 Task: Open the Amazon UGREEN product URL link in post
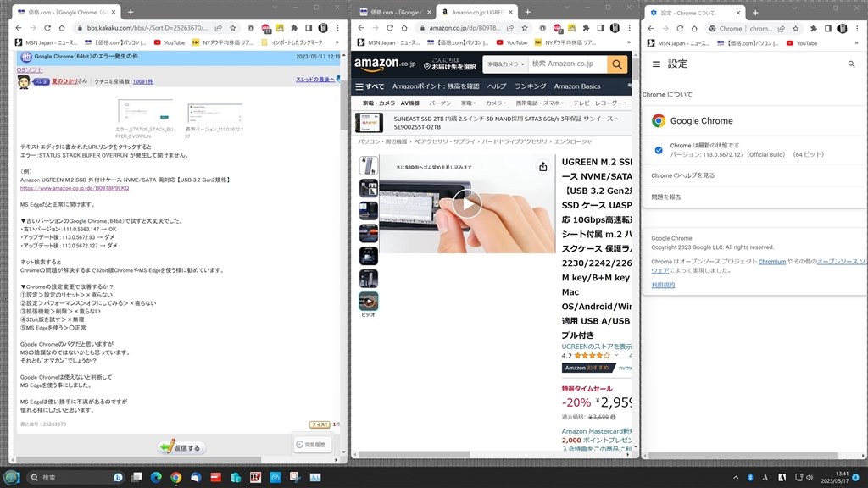pos(75,188)
